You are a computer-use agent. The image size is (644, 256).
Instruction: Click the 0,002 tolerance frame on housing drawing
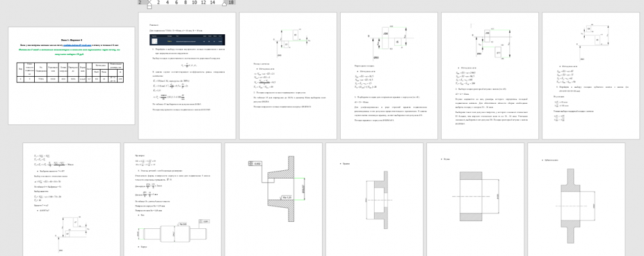[255, 164]
